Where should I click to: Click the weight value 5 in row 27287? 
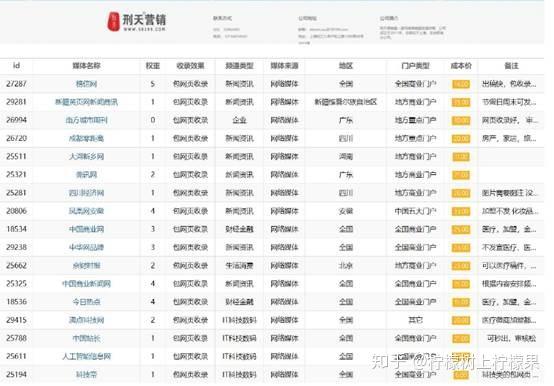point(153,84)
